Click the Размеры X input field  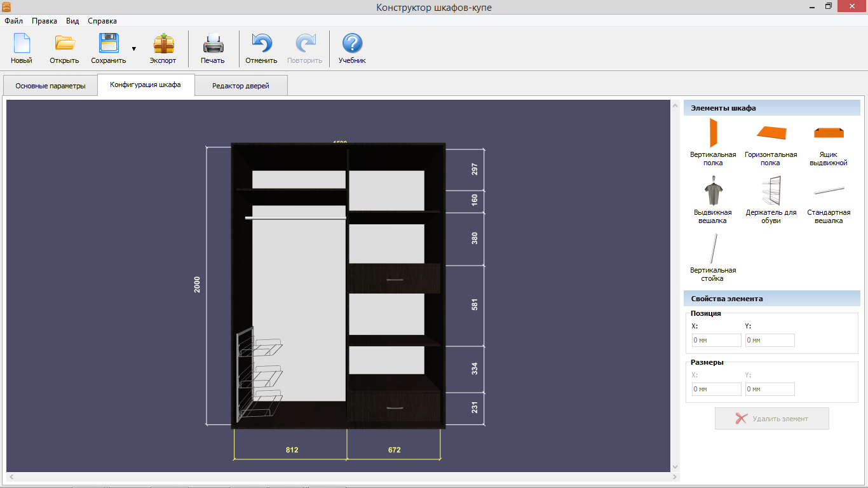tap(716, 389)
